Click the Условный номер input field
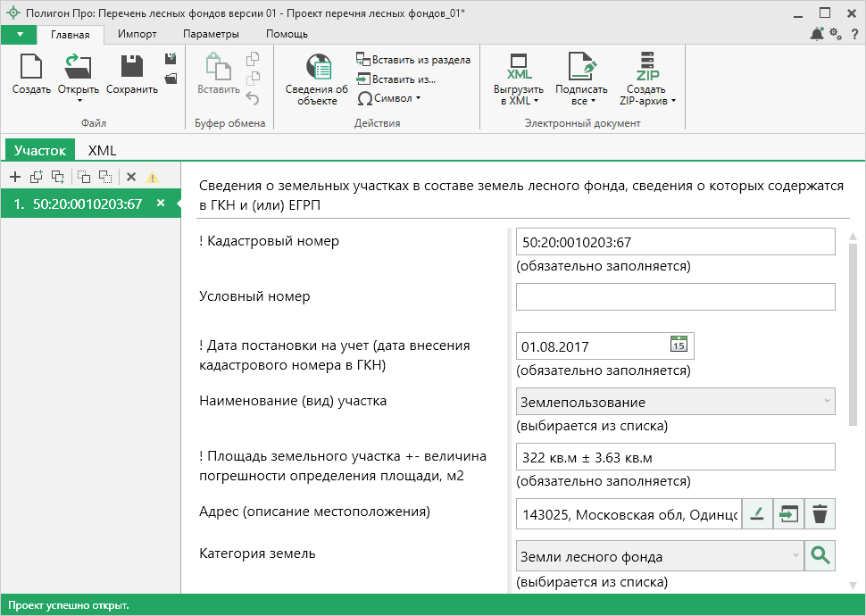 (675, 297)
